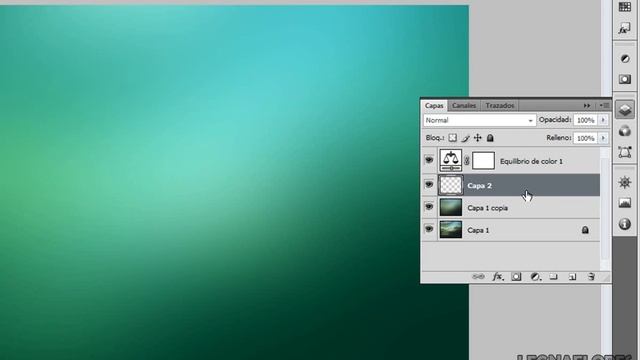Toggle the Layers panel dock icon

[624, 110]
